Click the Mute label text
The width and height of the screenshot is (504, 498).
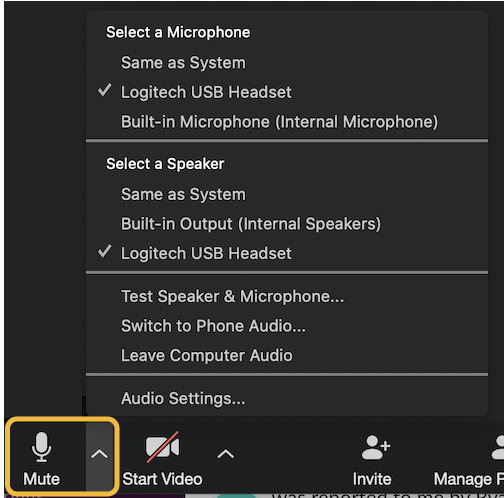coord(41,479)
